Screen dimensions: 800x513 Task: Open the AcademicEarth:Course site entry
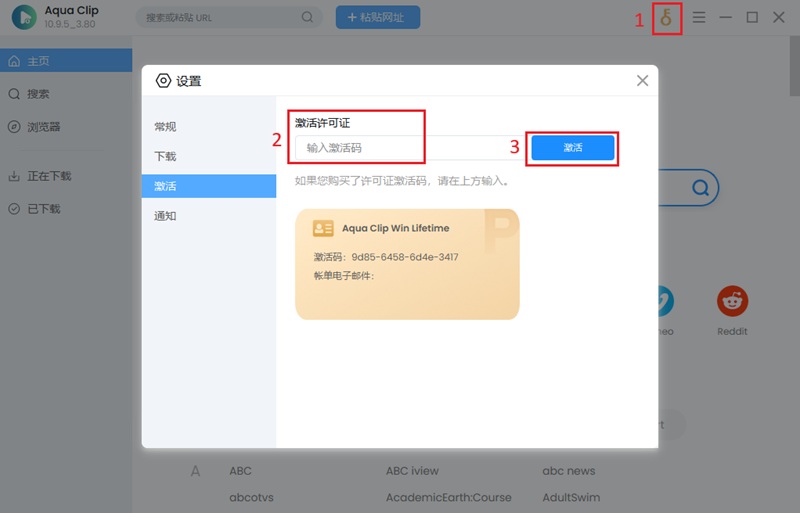(x=448, y=497)
